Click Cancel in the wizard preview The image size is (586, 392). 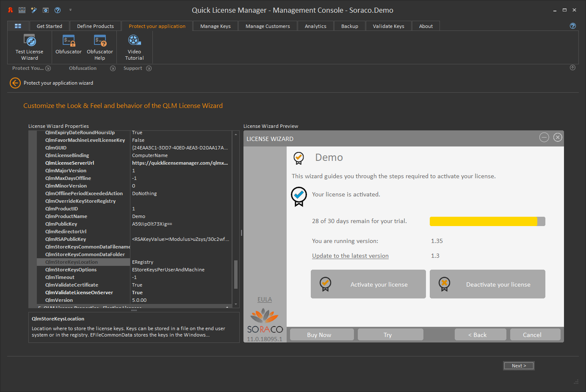pos(535,334)
